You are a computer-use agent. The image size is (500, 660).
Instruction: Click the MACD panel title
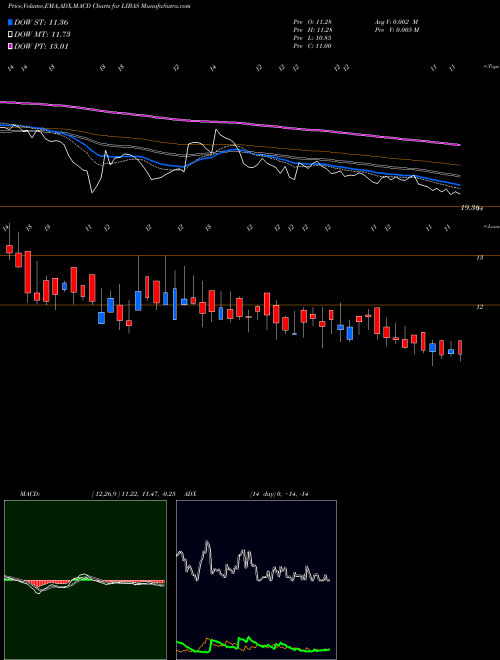pos(29,494)
